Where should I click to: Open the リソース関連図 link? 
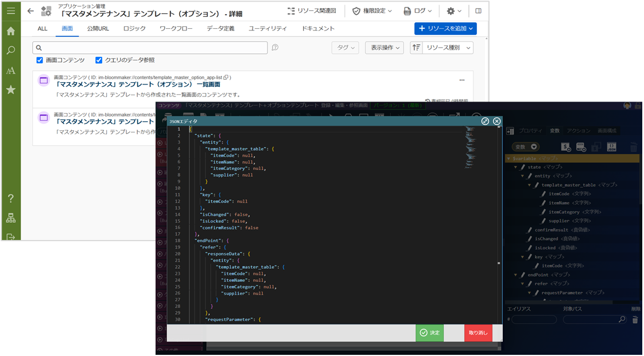pos(312,11)
